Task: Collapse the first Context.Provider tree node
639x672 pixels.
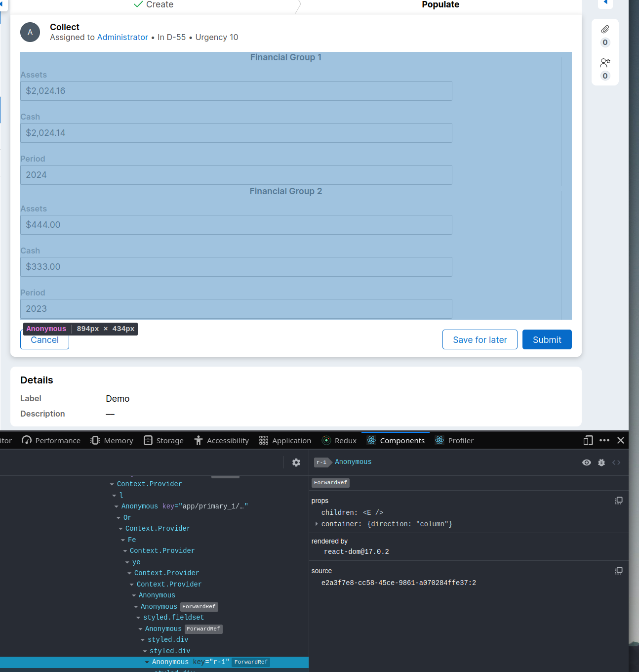Action: point(112,484)
